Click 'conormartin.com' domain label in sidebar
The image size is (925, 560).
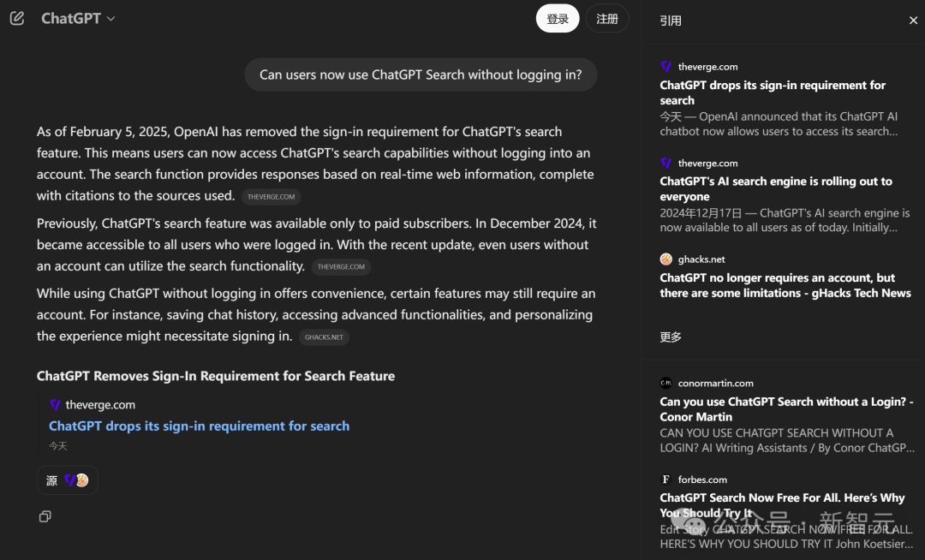click(x=715, y=383)
